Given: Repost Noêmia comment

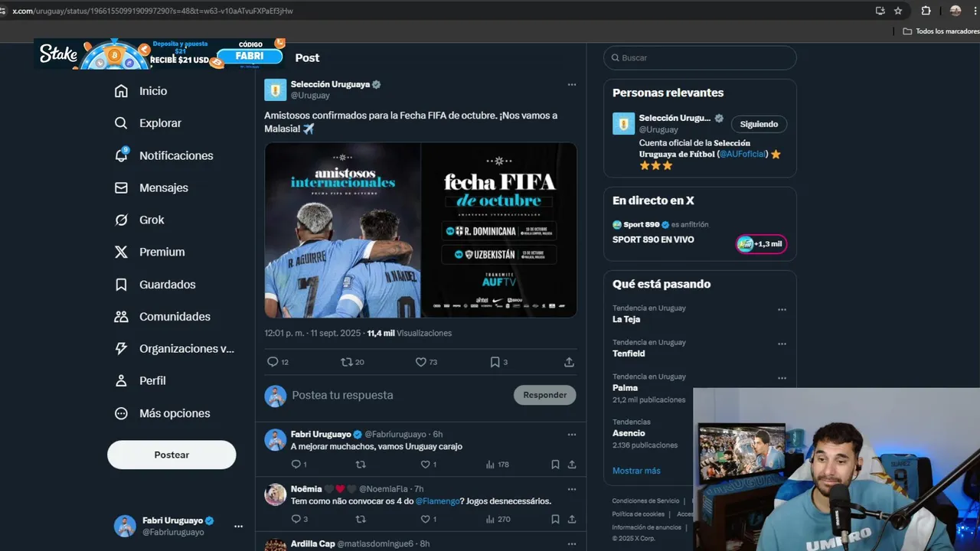Looking at the screenshot, I should click(361, 519).
